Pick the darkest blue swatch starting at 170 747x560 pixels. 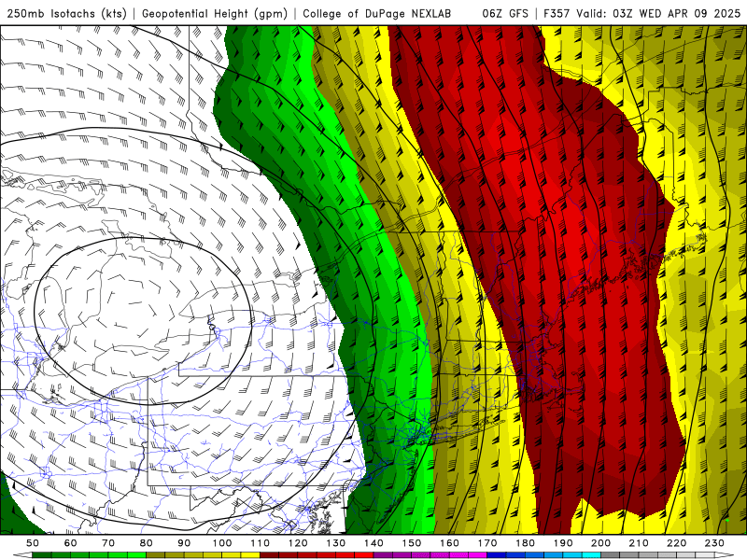(x=497, y=555)
